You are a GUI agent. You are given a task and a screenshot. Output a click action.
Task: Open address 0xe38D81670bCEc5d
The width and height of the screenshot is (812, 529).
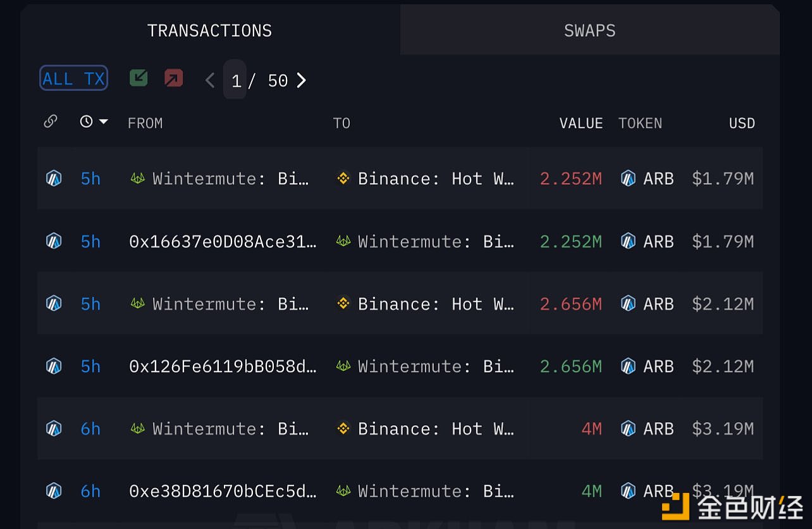pyautogui.click(x=223, y=491)
